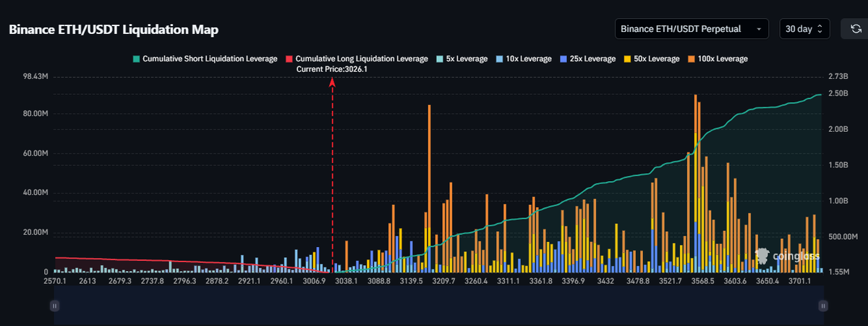This screenshot has height=326, width=868.
Task: Click the 20.00M left axis label
Action: (x=35, y=233)
